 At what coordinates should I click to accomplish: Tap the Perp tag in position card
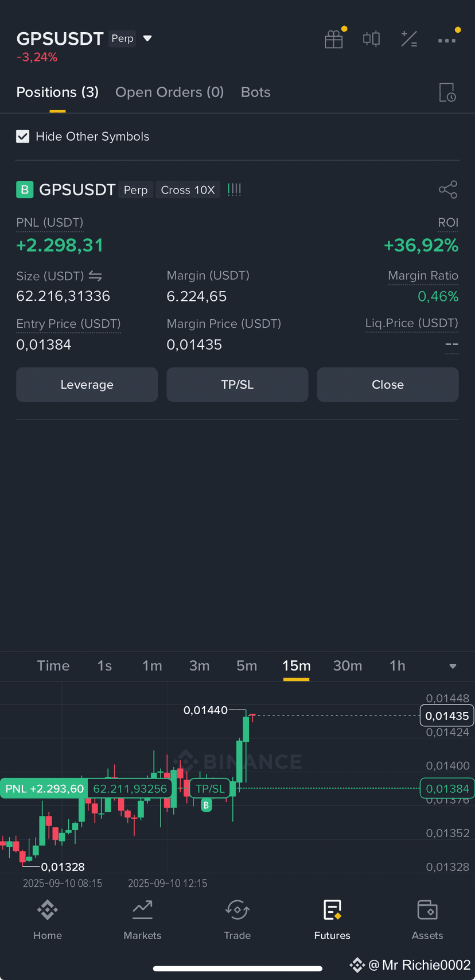click(x=135, y=190)
